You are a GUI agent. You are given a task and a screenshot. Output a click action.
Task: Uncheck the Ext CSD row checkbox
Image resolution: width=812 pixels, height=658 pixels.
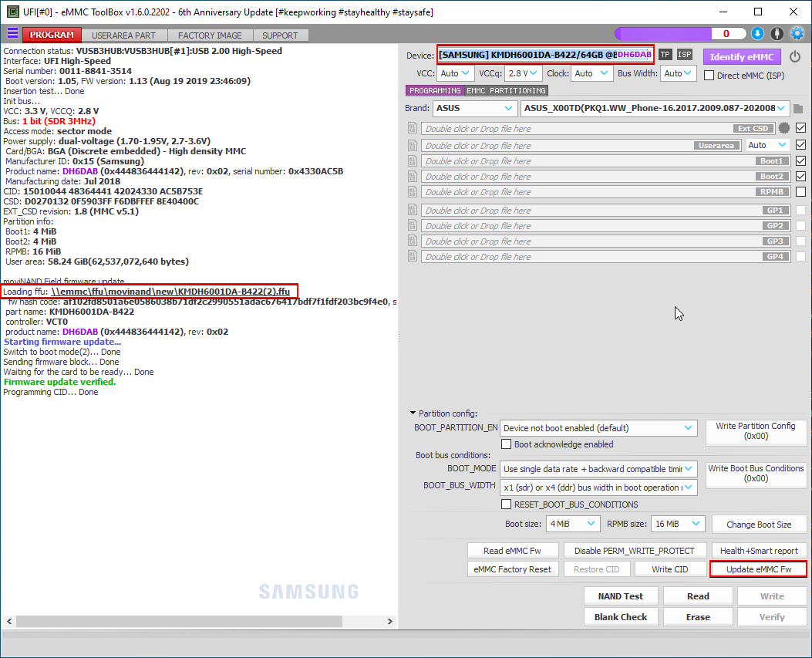click(x=800, y=127)
